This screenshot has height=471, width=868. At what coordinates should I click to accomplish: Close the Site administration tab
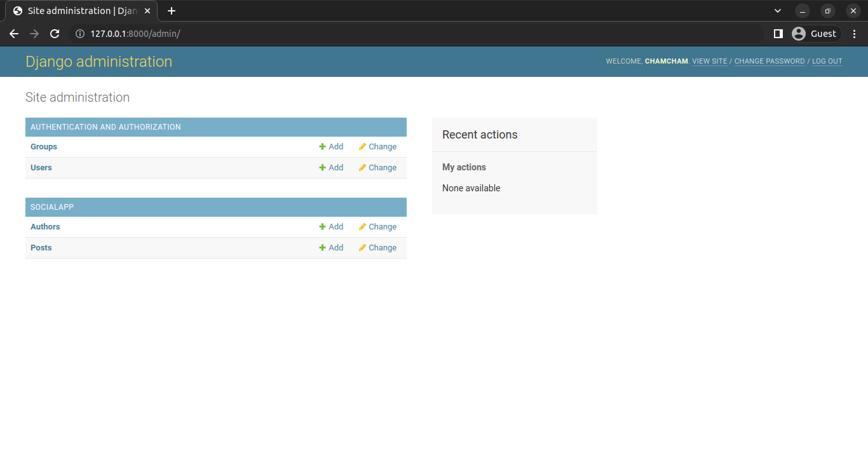pyautogui.click(x=147, y=11)
